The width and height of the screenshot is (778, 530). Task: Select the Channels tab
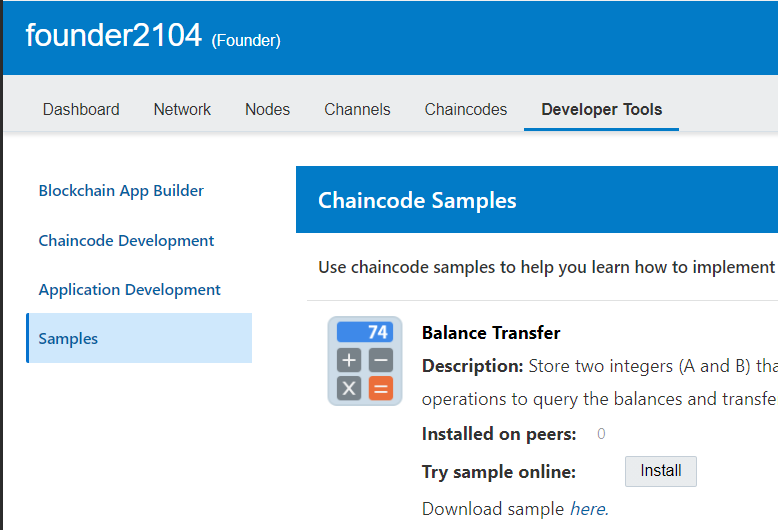coord(357,110)
